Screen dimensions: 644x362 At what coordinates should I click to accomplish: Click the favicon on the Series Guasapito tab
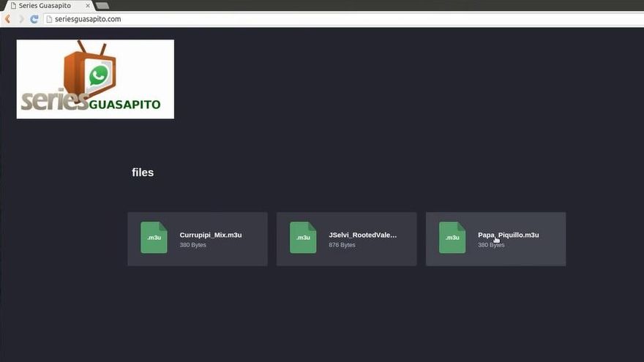(x=13, y=6)
